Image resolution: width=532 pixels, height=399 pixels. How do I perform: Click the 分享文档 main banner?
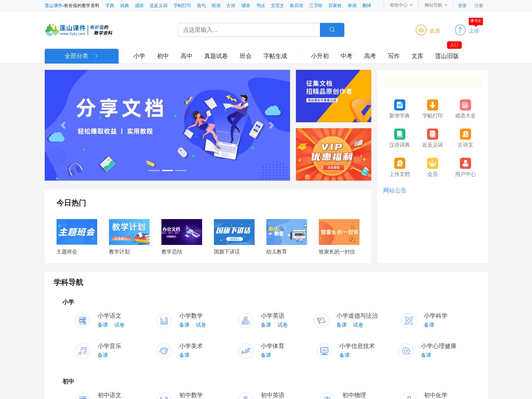click(x=167, y=125)
